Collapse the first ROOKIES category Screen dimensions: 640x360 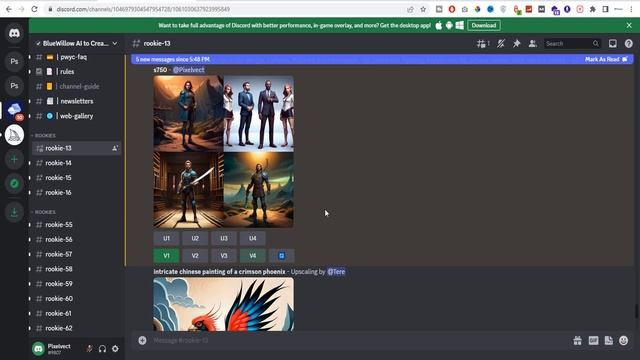click(44, 136)
